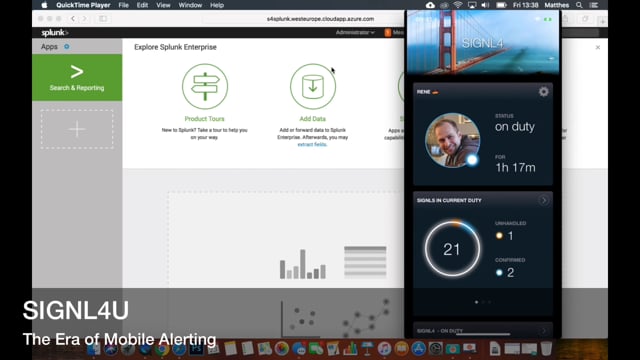640x360 pixels.
Task: Open the Help menu
Action: (217, 5)
